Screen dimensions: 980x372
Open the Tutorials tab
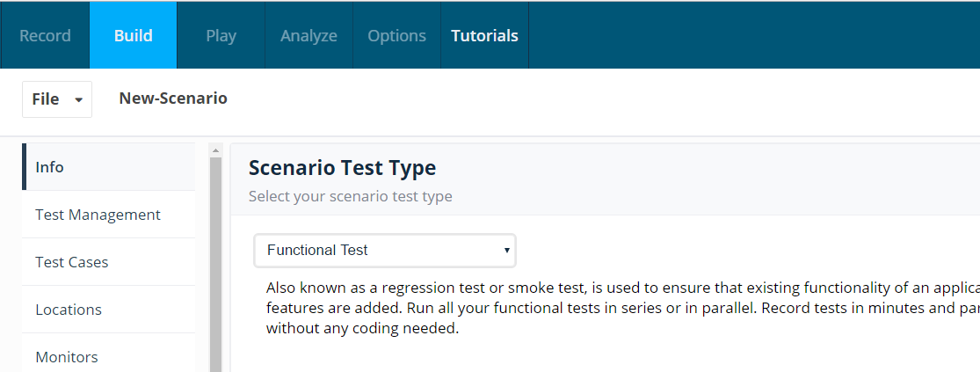(485, 36)
